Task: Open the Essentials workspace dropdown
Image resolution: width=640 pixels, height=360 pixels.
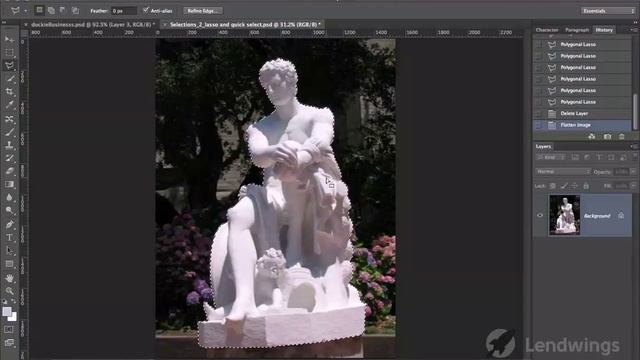Action: pyautogui.click(x=608, y=11)
